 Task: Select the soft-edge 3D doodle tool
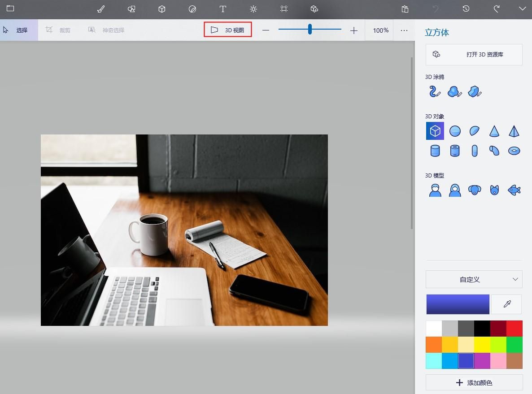point(455,91)
